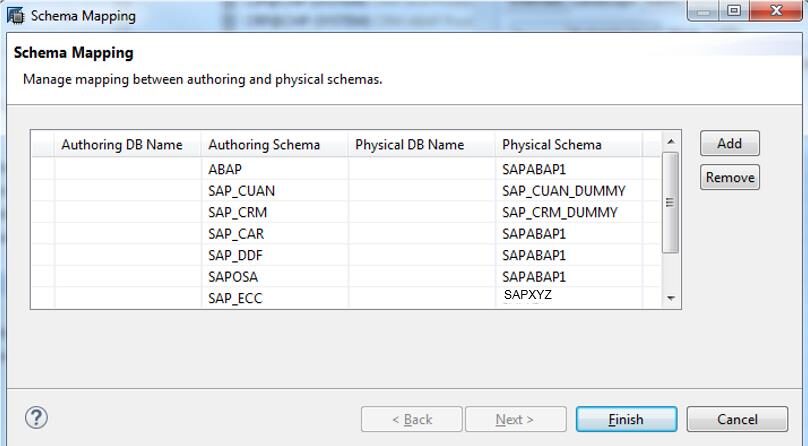Screen dimensions: 808x446
Task: Select the SAP_CUAN authoring schema cell
Action: click(241, 191)
